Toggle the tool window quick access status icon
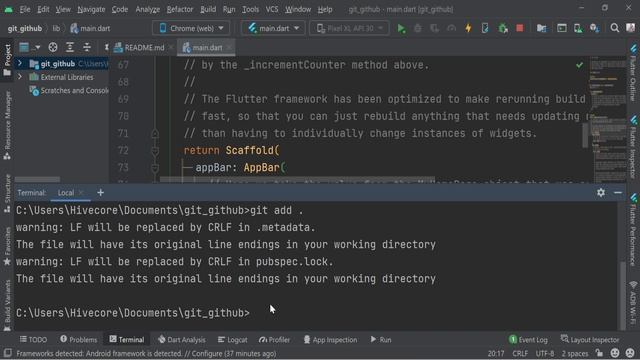 coord(7,353)
